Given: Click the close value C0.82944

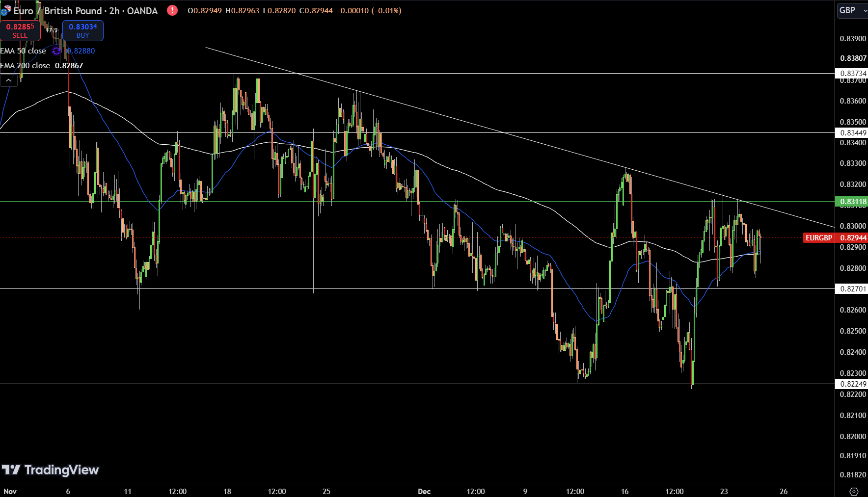Looking at the screenshot, I should [316, 11].
